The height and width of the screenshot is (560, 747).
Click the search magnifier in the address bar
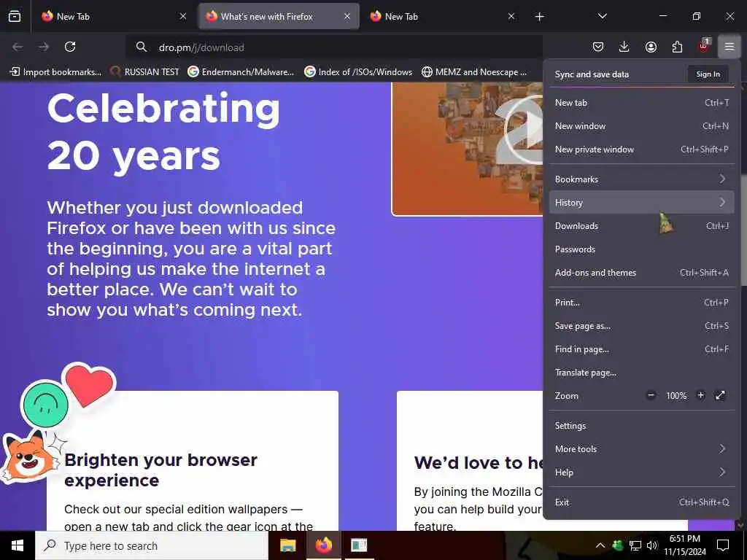[141, 47]
